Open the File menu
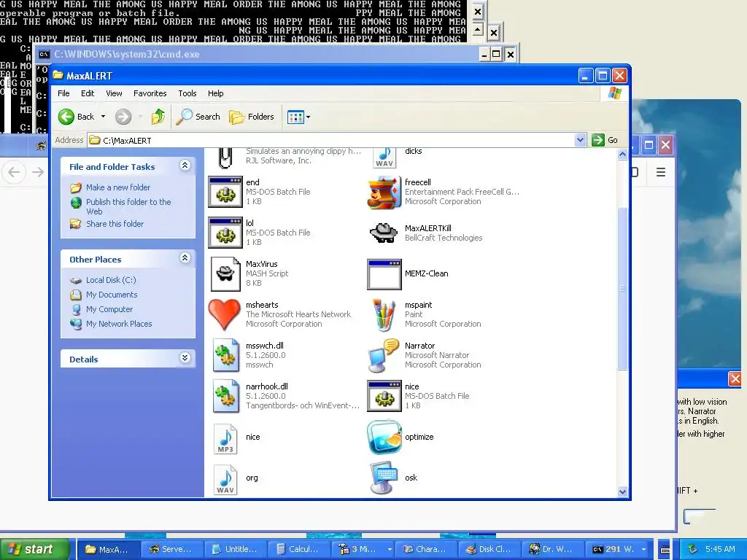The height and width of the screenshot is (560, 747). pos(63,93)
